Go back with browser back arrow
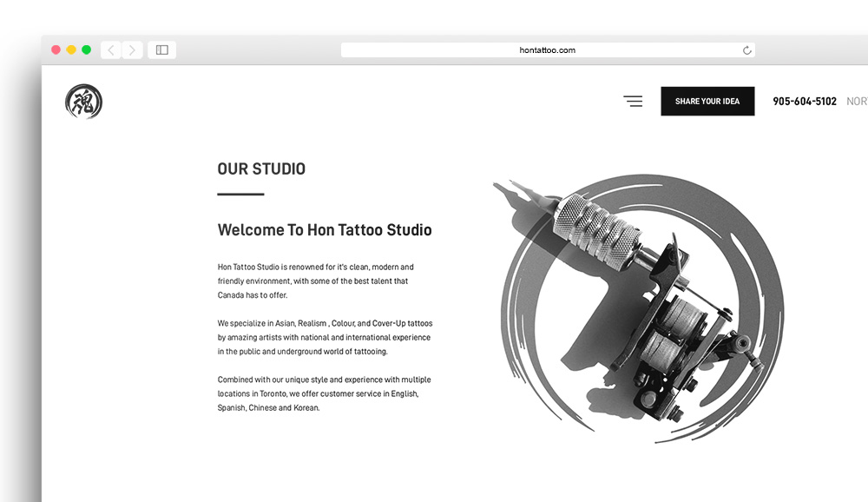 [111, 50]
